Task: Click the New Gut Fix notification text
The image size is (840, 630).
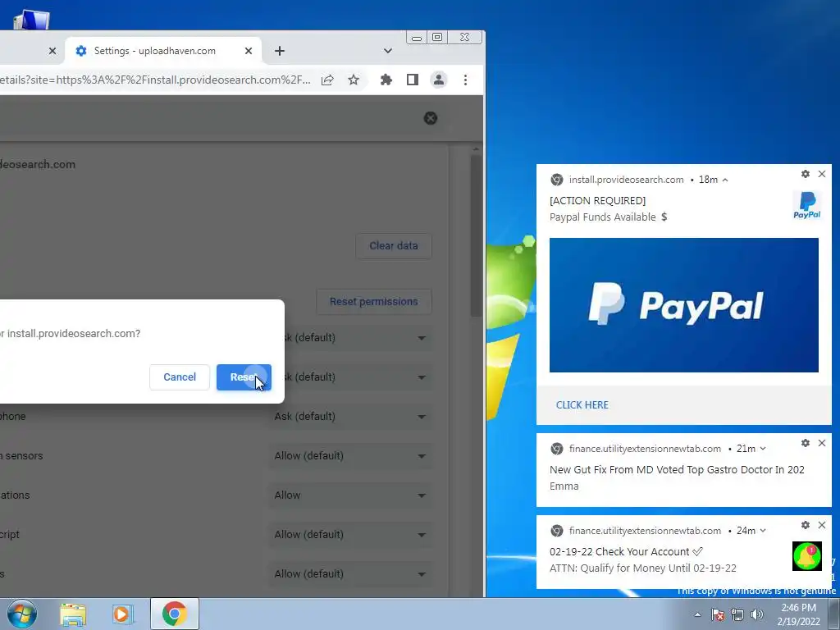Action: pos(677,470)
